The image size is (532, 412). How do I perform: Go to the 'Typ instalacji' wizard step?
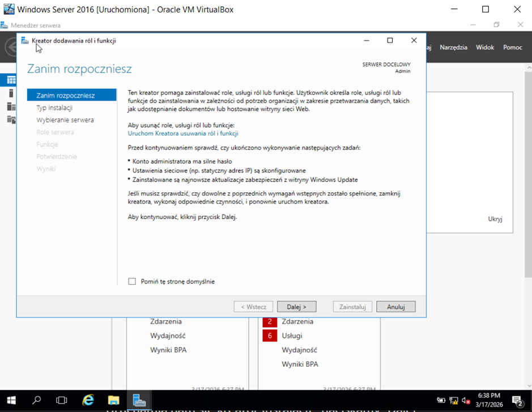tap(54, 108)
